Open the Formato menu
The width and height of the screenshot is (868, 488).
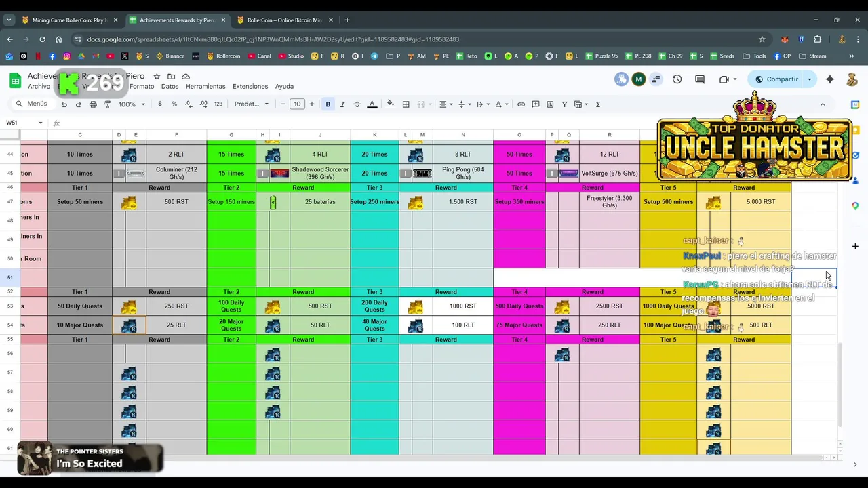coord(142,87)
